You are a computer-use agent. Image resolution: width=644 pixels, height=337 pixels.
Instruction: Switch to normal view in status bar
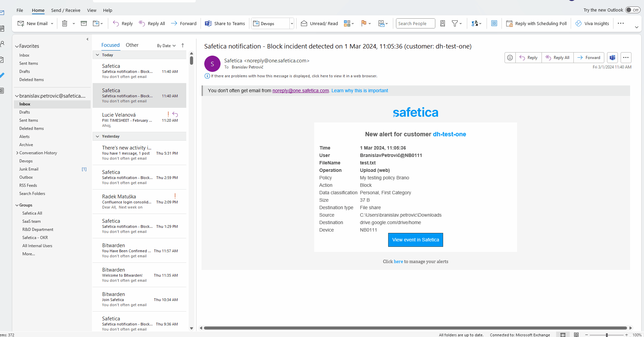[x=563, y=335]
